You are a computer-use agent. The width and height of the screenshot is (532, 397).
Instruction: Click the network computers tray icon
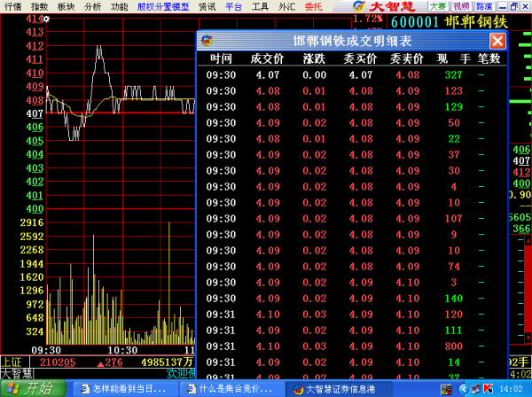click(475, 389)
